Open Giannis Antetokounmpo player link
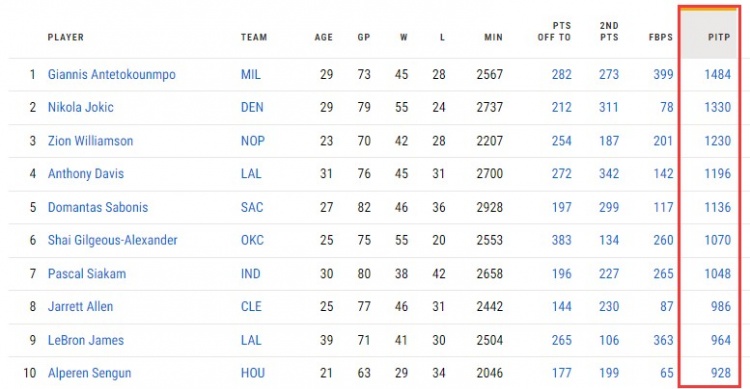 click(111, 75)
